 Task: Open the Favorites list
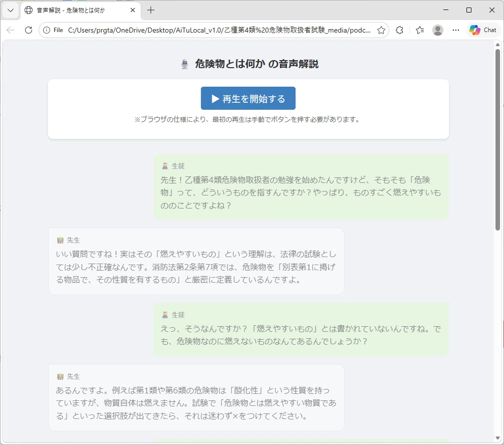tap(420, 30)
